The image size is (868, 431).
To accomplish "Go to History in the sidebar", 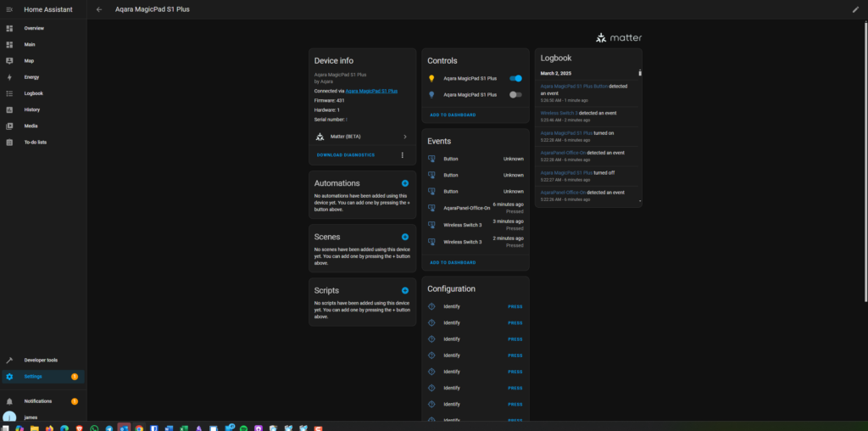I will tap(31, 109).
